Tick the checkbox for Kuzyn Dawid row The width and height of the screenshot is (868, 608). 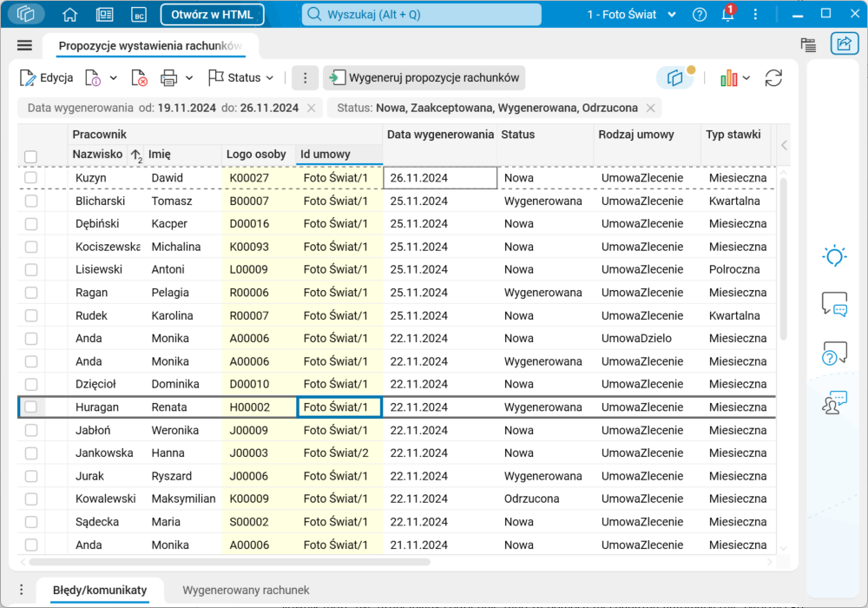tap(31, 178)
